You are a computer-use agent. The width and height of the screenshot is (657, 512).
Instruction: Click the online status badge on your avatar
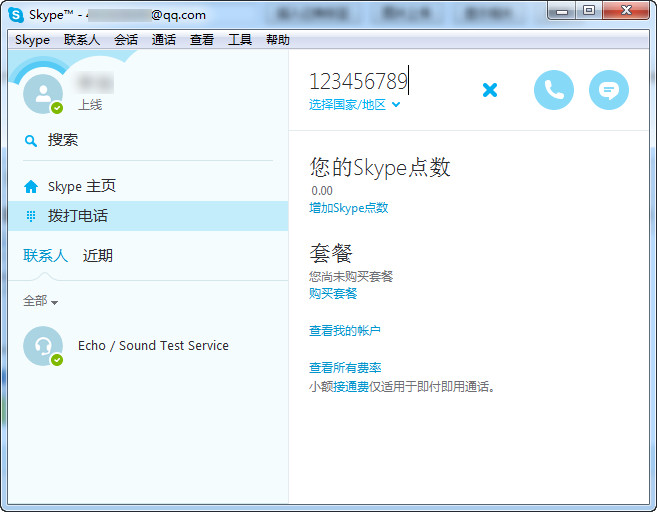(57, 108)
